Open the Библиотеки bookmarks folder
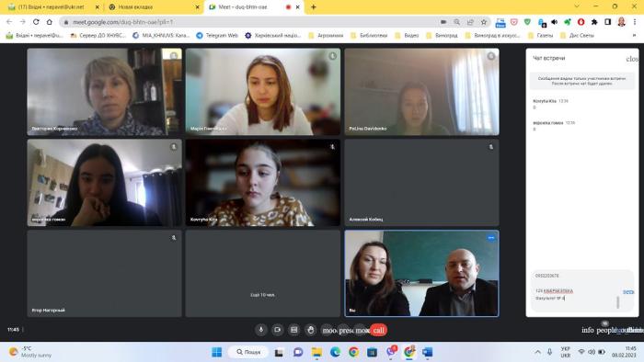The height and width of the screenshot is (362, 644). pyautogui.click(x=369, y=36)
